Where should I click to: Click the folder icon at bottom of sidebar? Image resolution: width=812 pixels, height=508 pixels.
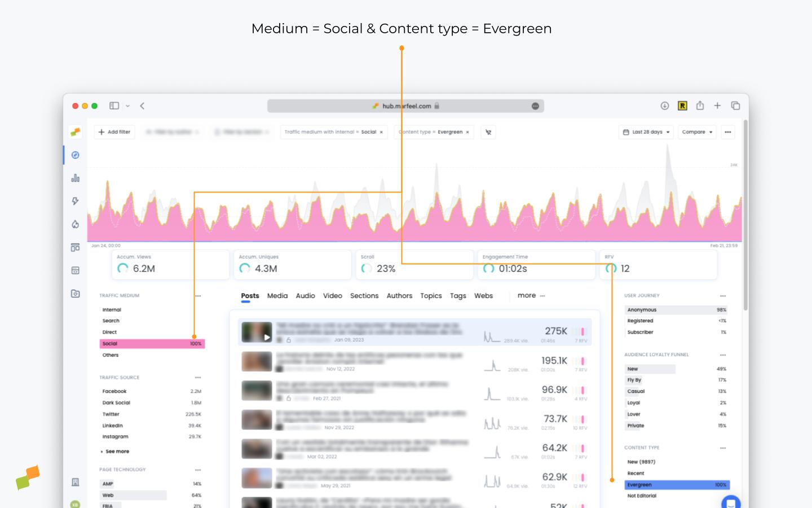tap(75, 294)
